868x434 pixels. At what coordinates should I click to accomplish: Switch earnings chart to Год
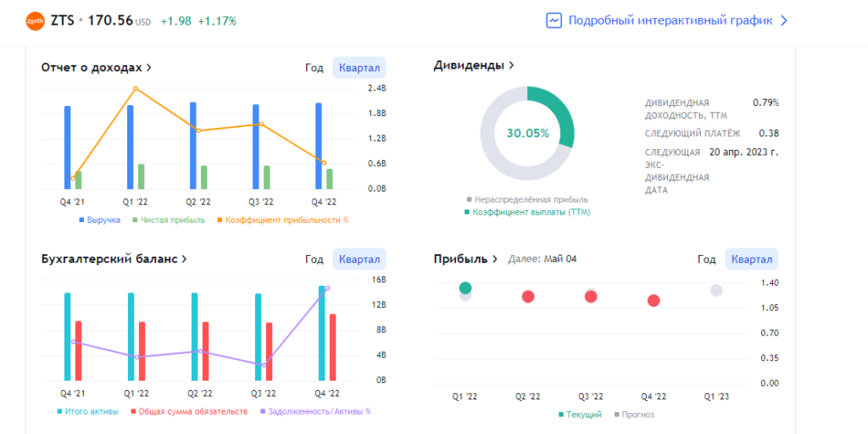[706, 259]
